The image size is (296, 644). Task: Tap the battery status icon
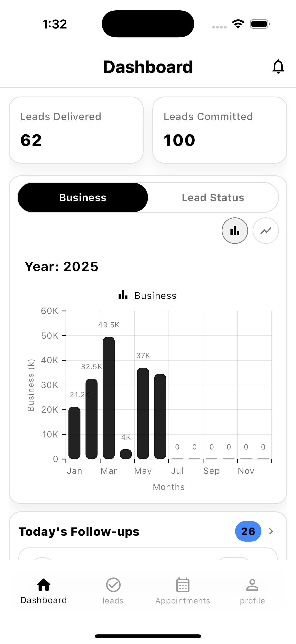click(x=259, y=24)
